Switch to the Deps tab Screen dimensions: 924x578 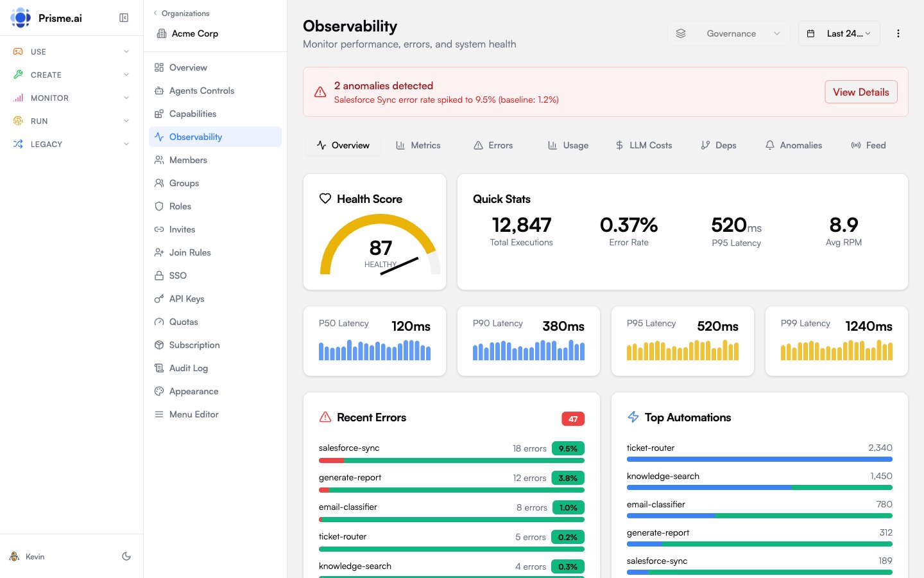coord(719,145)
